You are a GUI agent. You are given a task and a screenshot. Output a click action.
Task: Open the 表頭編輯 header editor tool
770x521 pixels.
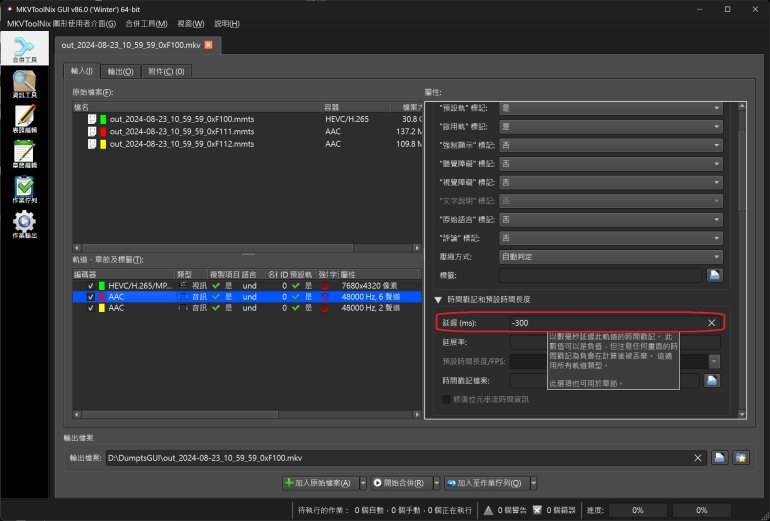25,120
